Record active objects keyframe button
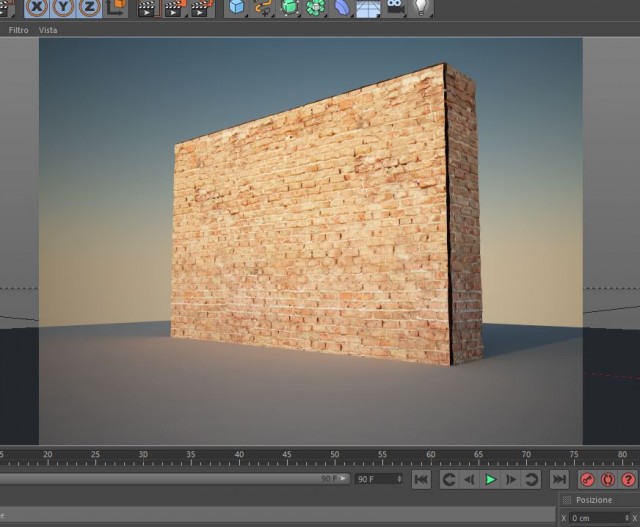640x527 pixels. pyautogui.click(x=587, y=480)
